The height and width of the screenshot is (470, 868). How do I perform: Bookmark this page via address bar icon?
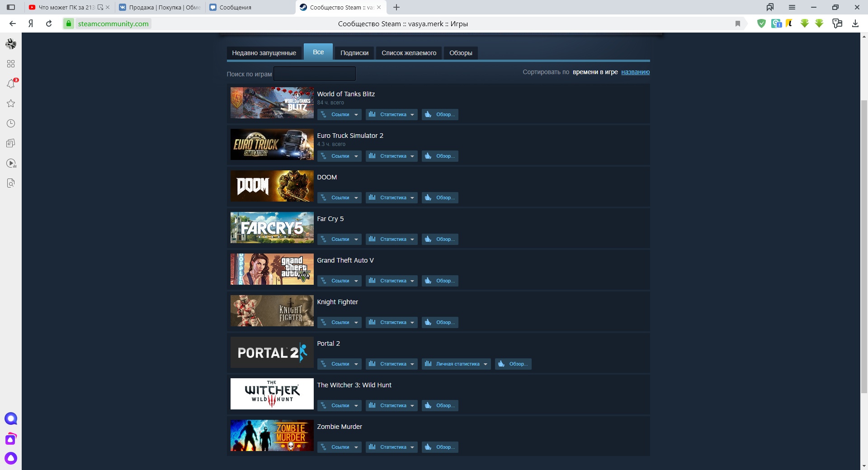pyautogui.click(x=738, y=23)
